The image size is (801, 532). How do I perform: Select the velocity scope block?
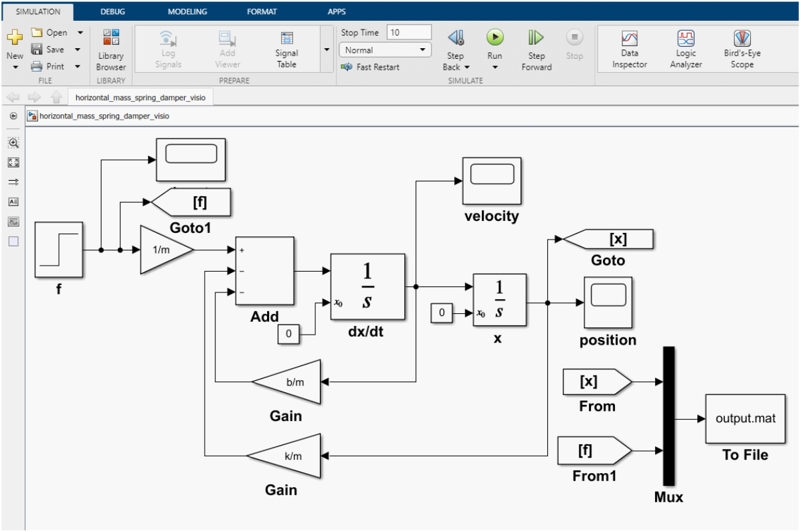pyautogui.click(x=492, y=181)
